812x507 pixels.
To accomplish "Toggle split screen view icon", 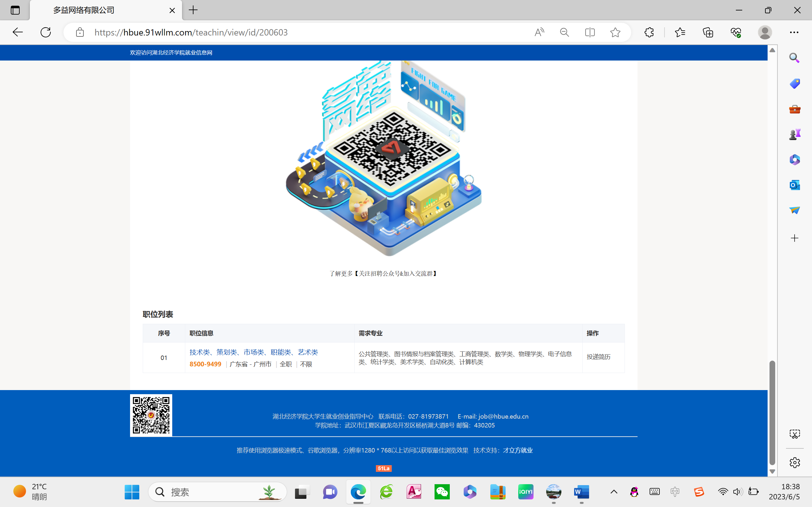I will coord(590,32).
